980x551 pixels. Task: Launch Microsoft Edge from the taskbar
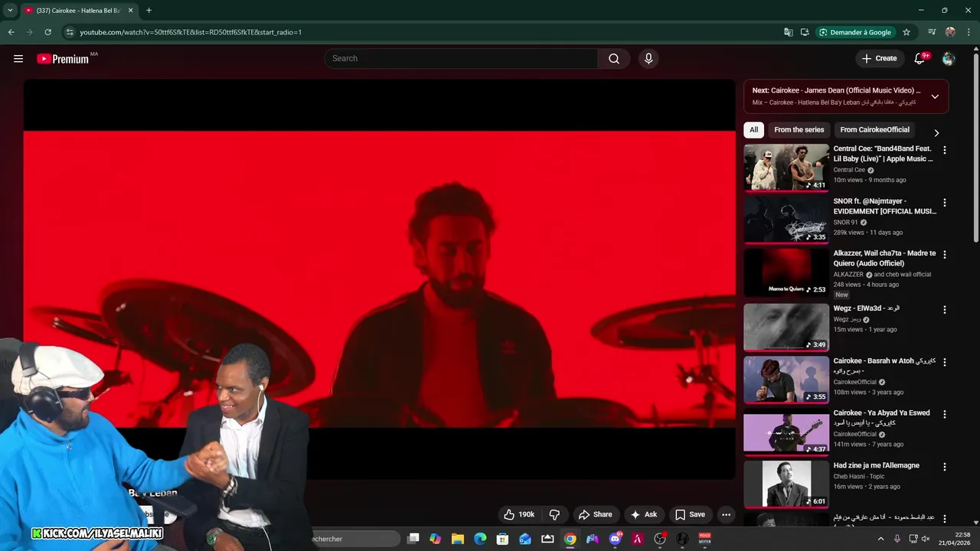(x=480, y=539)
